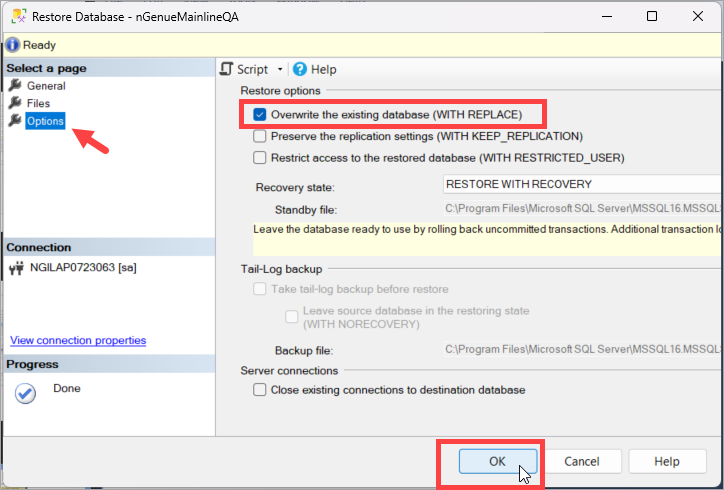
Task: Click the recovery description text box
Action: pos(487,239)
